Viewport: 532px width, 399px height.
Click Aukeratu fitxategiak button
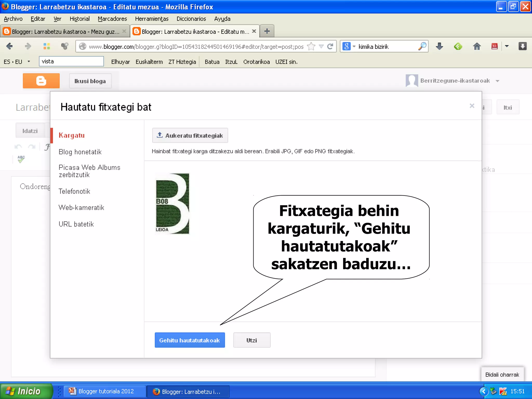[190, 135]
